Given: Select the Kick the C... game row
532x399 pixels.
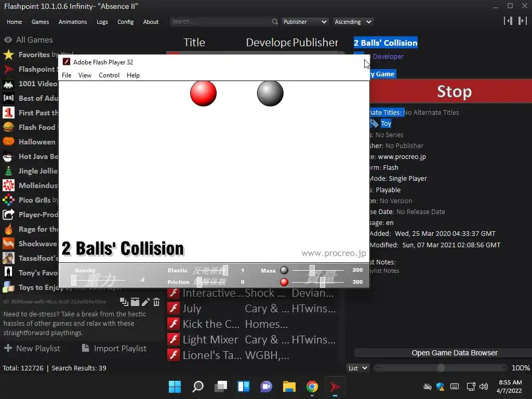Looking at the screenshot, I should (x=253, y=324).
